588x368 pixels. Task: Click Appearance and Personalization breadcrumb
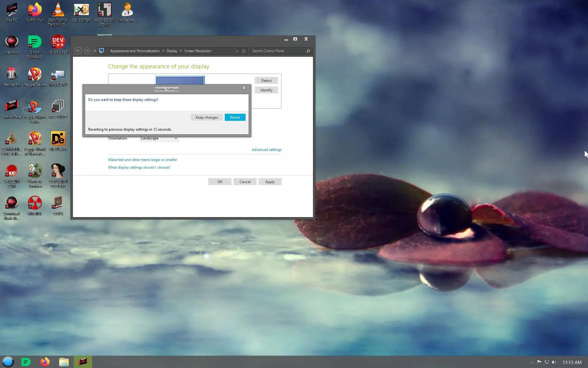click(x=135, y=51)
